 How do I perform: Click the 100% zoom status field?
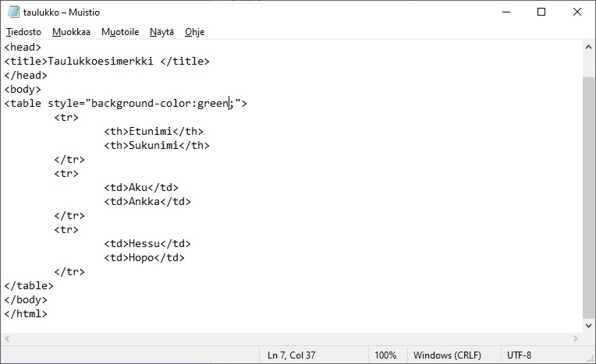click(x=385, y=355)
